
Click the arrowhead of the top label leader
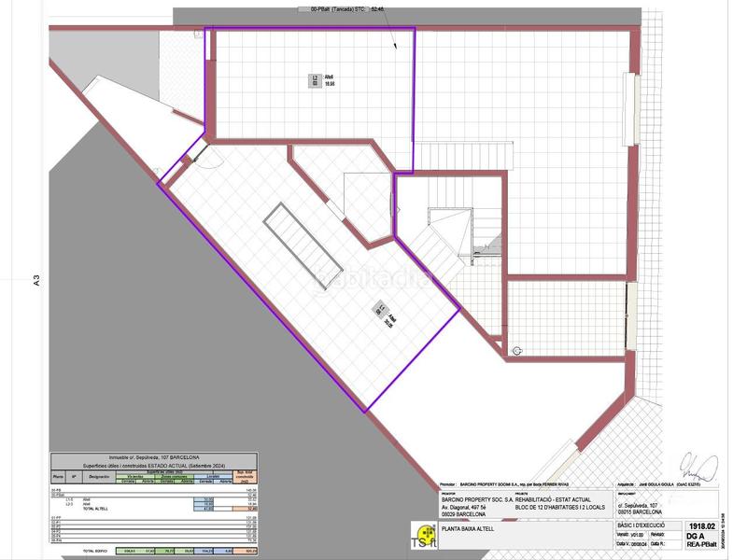coord(397,45)
